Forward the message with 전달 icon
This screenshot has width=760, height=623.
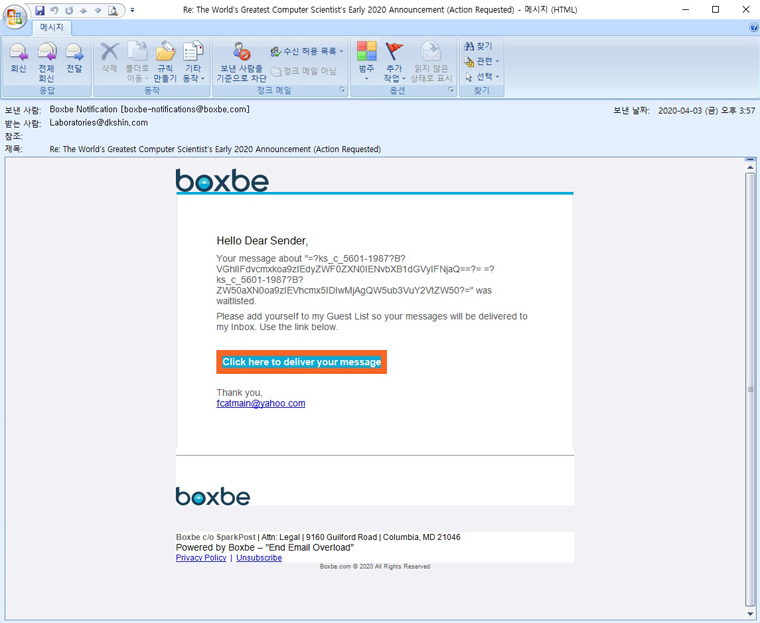pos(74,58)
